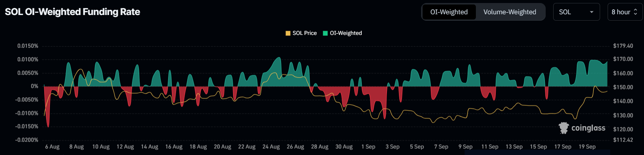Click the 1 Sep date label
The height and width of the screenshot is (155, 644).
click(368, 147)
